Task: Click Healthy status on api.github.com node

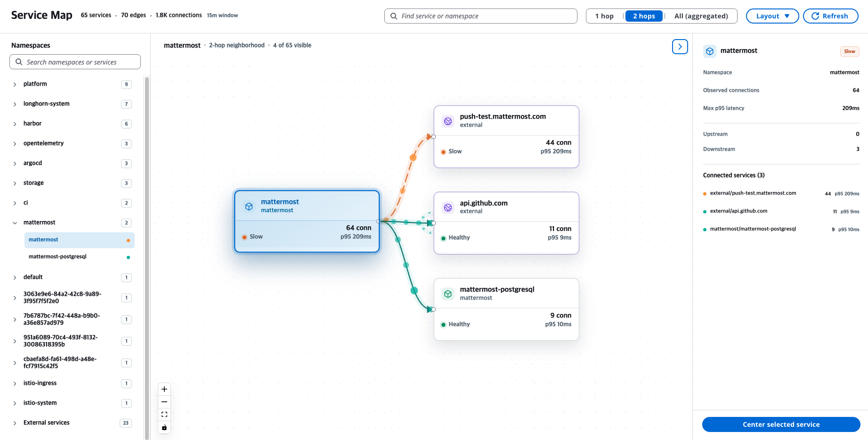Action: [x=455, y=238]
